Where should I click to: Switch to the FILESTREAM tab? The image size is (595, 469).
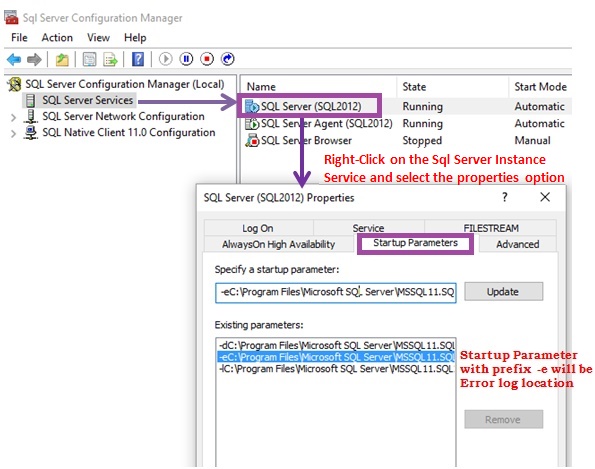491,228
